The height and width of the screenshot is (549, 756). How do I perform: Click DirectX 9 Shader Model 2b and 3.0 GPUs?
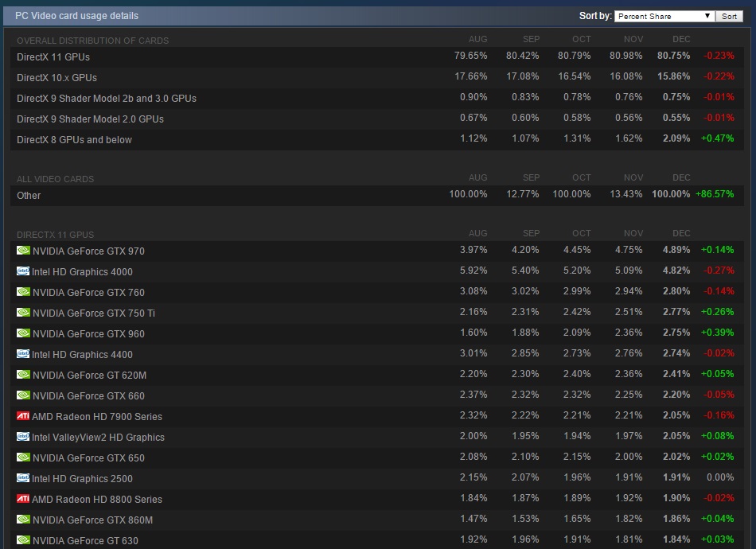107,99
